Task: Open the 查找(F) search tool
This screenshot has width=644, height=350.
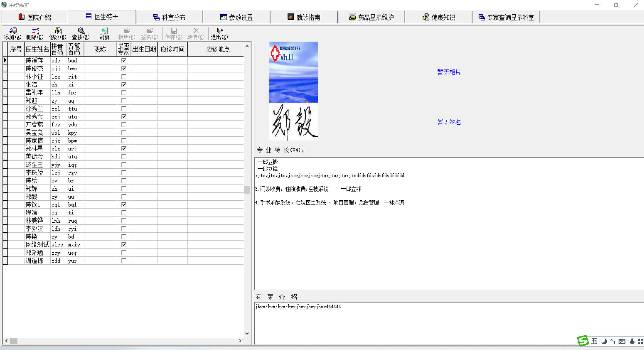Action: (81, 34)
